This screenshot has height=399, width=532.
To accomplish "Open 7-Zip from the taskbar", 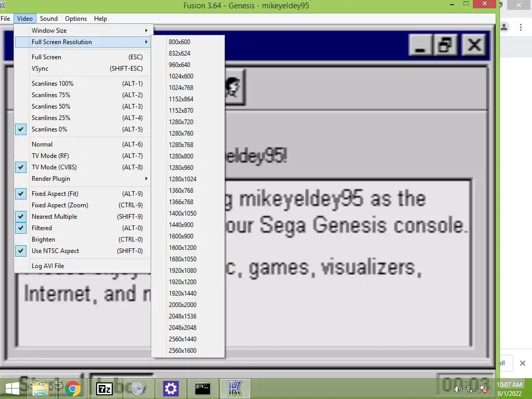I will click(x=104, y=389).
